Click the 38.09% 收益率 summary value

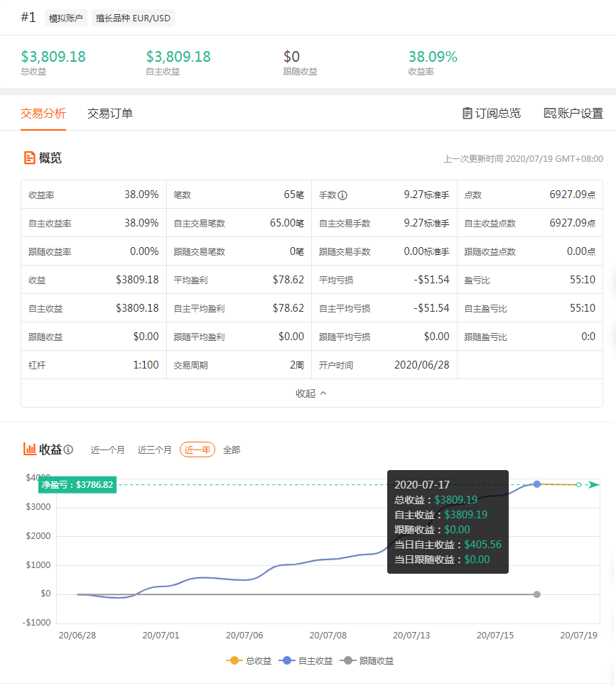tap(433, 57)
